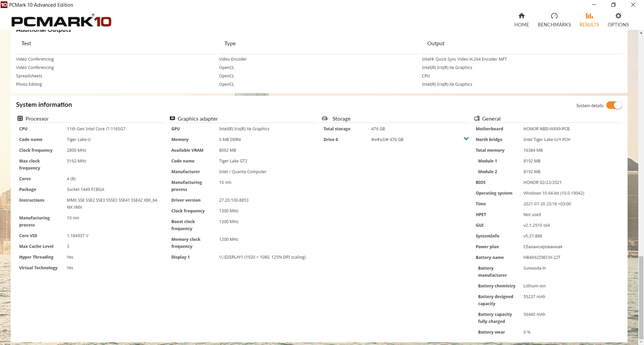The height and width of the screenshot is (345, 644).
Task: Select the Motherboard value HONOR NBD-WXX9-PCB
Action: 547,129
